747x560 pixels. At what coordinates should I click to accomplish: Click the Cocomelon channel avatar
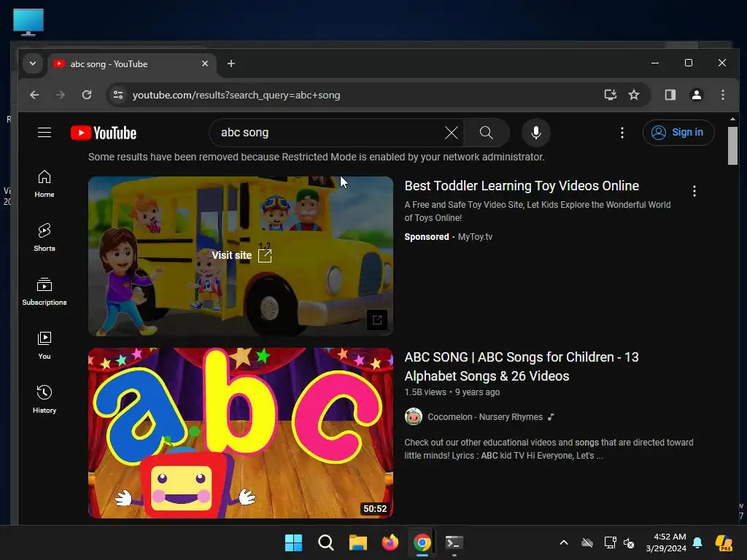click(x=414, y=416)
